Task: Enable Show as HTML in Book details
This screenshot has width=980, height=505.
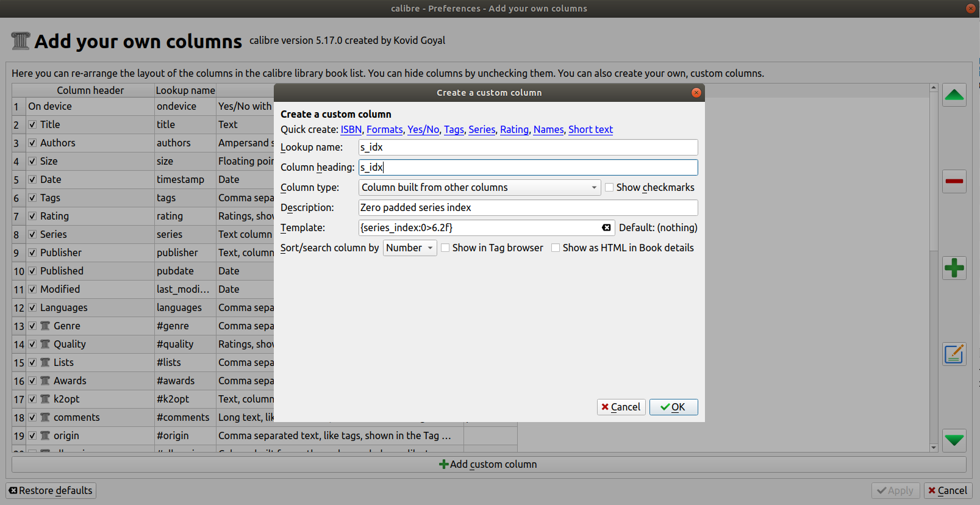Action: point(556,248)
